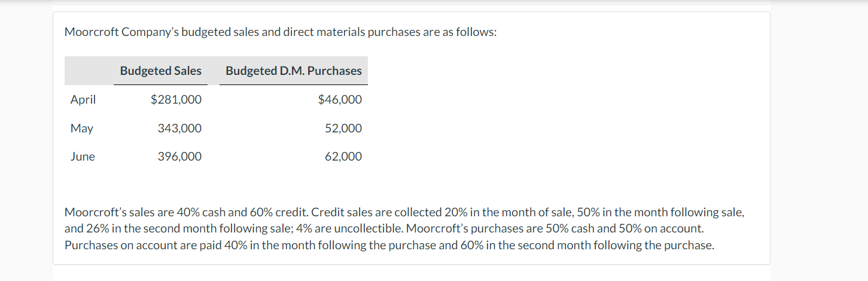Click the intro sentence about Moorcroft Company's budgets
The image size is (868, 281).
[x=280, y=32]
